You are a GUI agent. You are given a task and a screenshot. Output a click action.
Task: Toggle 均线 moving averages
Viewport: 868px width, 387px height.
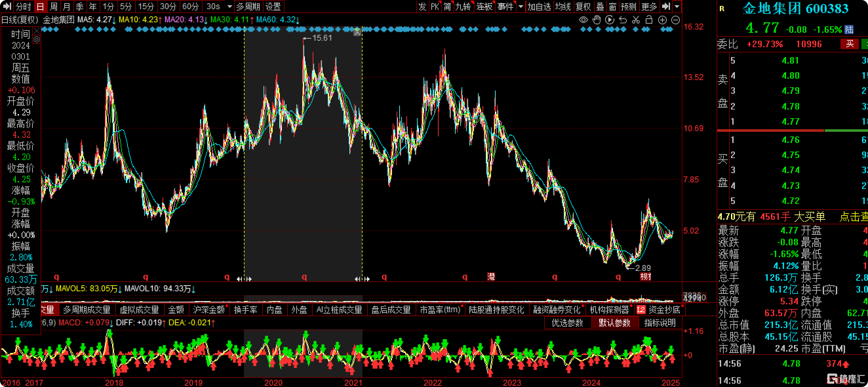[x=563, y=7]
